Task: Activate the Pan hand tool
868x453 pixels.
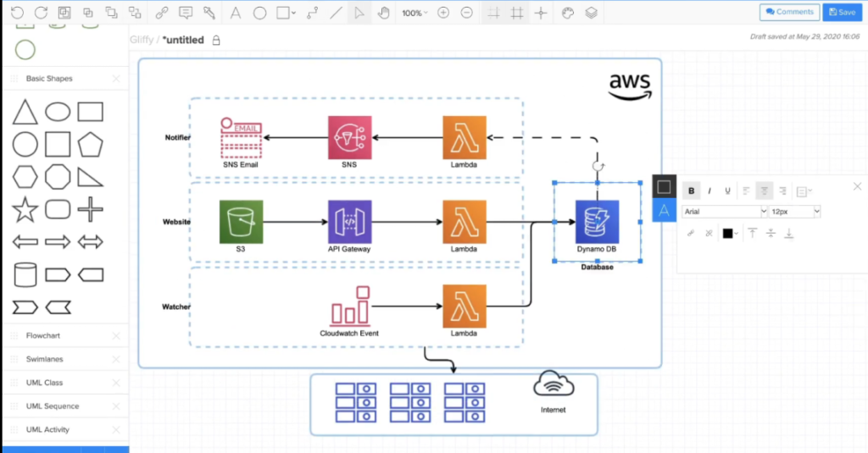Action: [x=383, y=13]
